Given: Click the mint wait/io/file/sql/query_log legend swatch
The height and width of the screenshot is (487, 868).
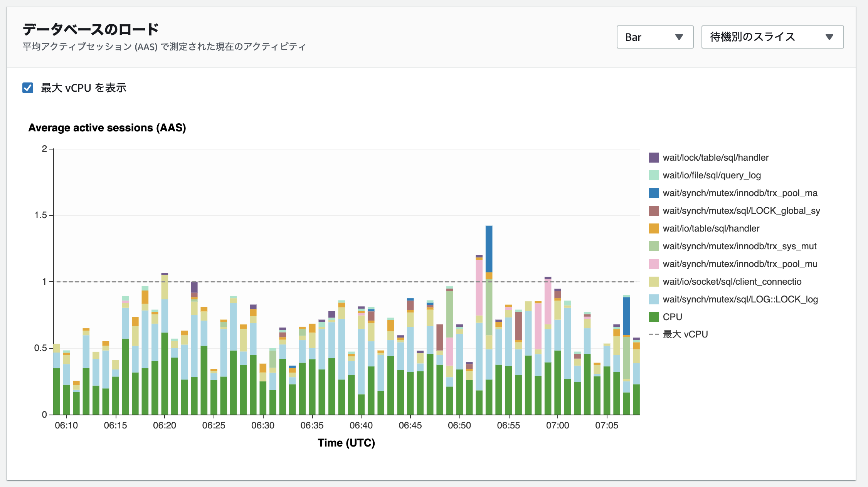Looking at the screenshot, I should [654, 175].
